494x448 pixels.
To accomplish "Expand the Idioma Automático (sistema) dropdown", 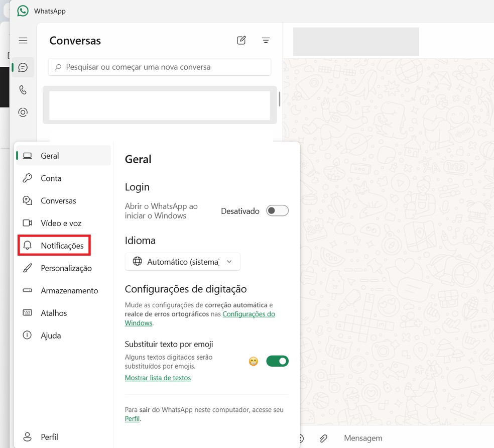I will [x=183, y=262].
